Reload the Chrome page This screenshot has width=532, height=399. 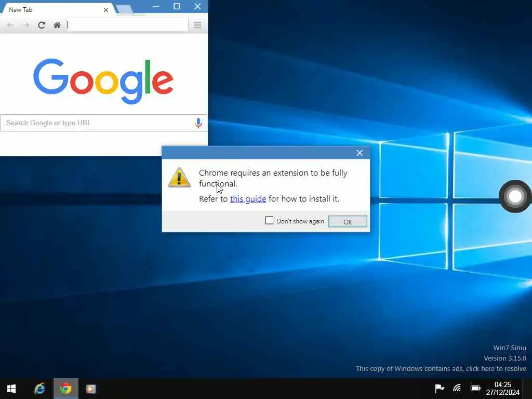point(42,25)
